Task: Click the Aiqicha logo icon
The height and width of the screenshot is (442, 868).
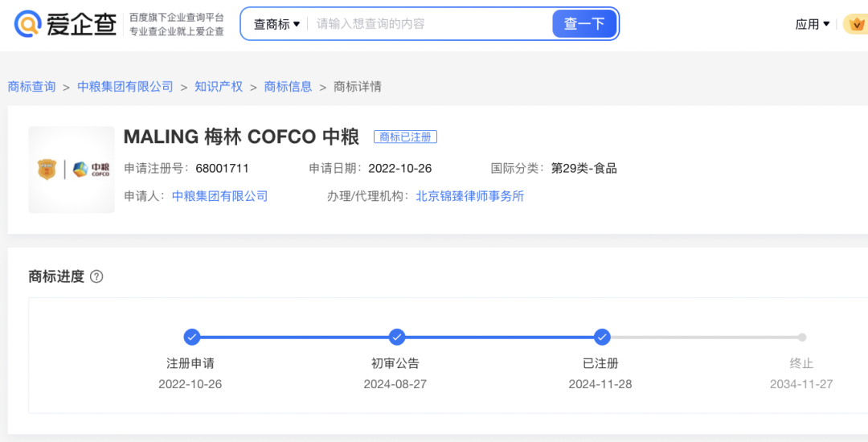Action: [x=28, y=24]
